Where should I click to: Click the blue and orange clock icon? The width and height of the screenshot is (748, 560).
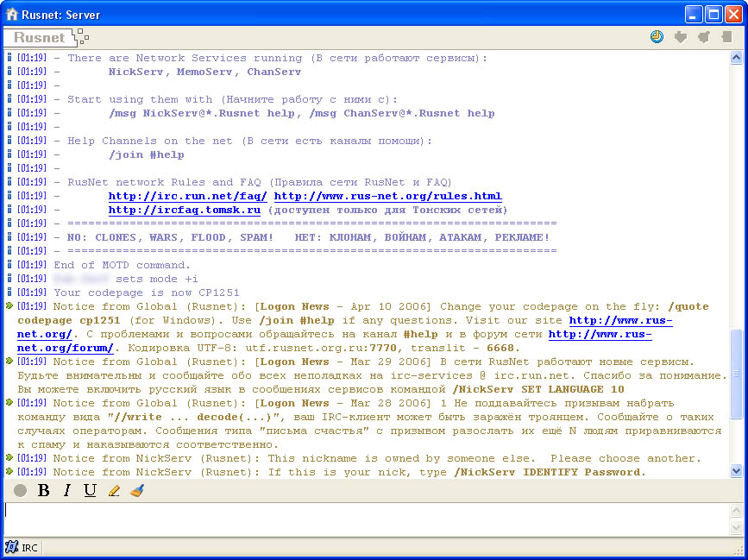(657, 37)
